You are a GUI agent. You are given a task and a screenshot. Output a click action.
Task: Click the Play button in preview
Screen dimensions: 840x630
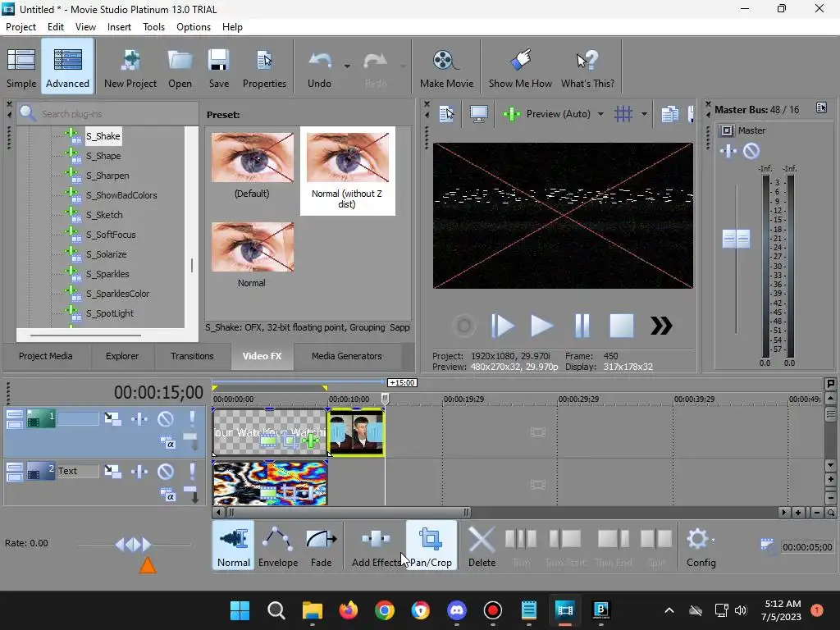click(x=541, y=325)
